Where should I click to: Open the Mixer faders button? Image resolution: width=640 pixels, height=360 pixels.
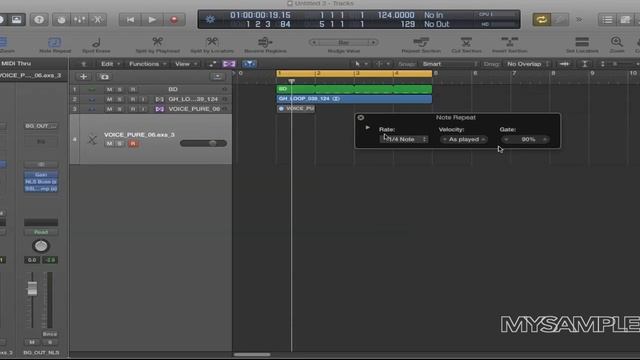click(x=80, y=20)
